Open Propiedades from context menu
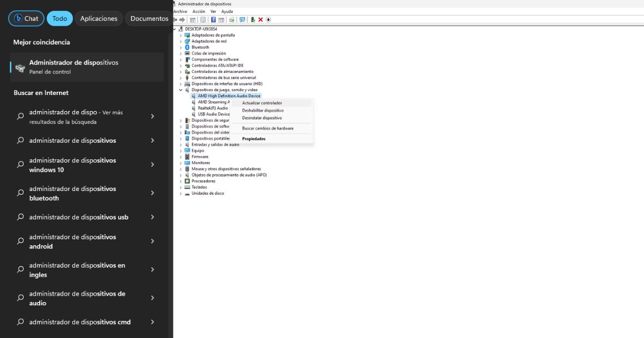This screenshot has width=644, height=338. pos(273,139)
